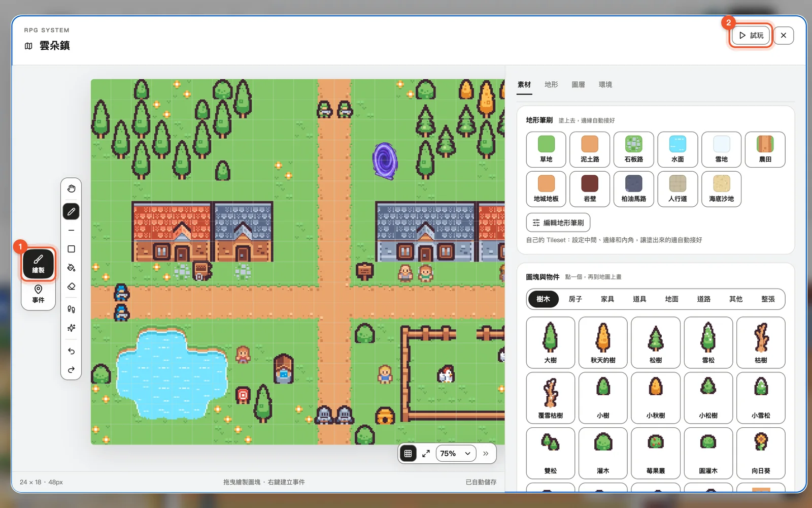812x508 pixels.
Task: Click the undo arrow icon
Action: pos(71,351)
